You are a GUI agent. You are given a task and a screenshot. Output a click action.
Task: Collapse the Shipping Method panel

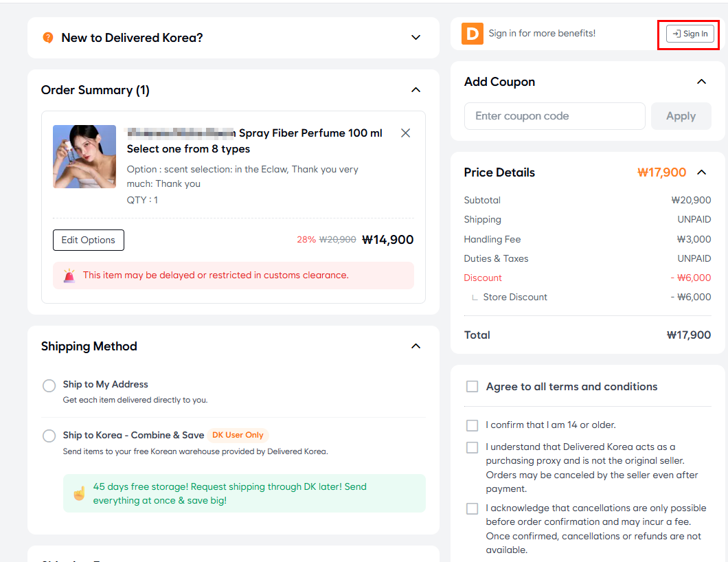416,346
